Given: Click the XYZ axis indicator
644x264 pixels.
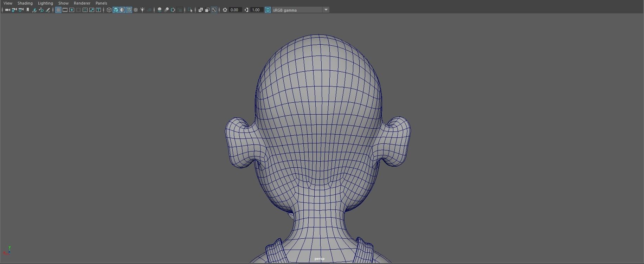Looking at the screenshot, I should pos(7,250).
